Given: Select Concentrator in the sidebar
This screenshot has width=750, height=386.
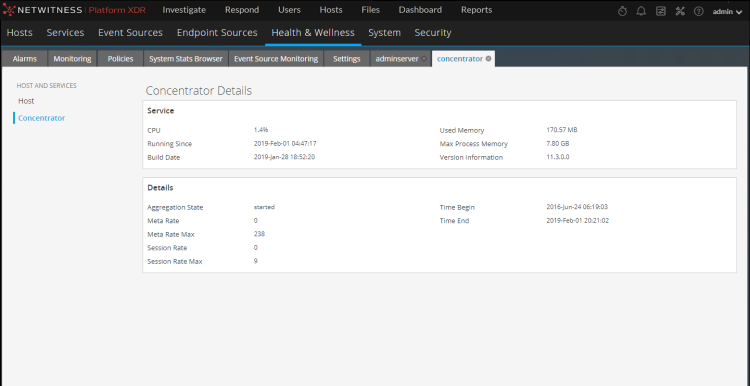Looking at the screenshot, I should [42, 118].
